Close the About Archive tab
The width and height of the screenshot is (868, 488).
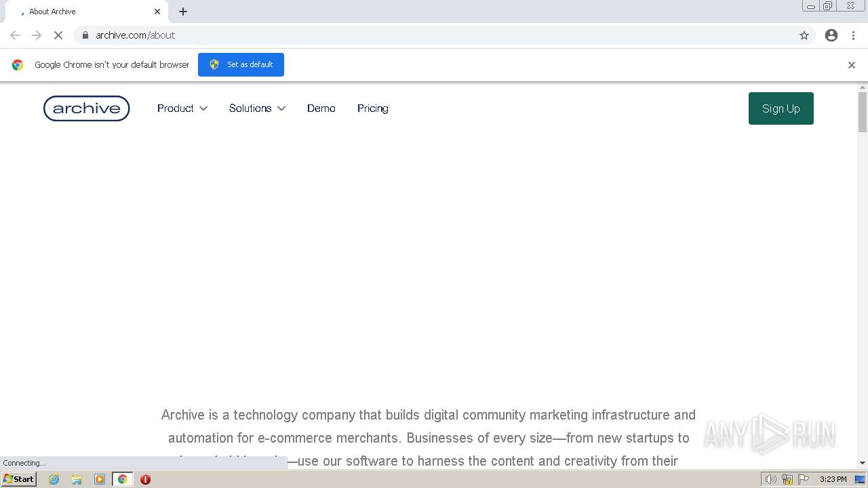pos(157,12)
